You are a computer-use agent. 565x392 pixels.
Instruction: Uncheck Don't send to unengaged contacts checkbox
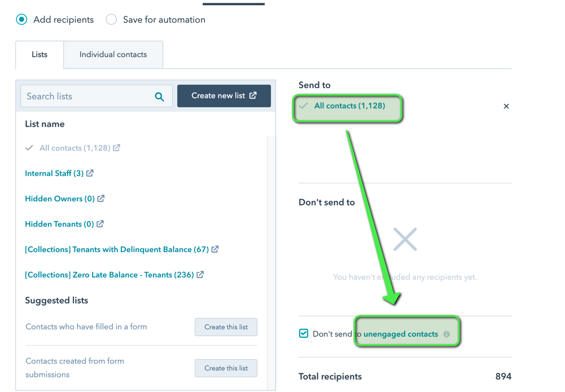304,333
